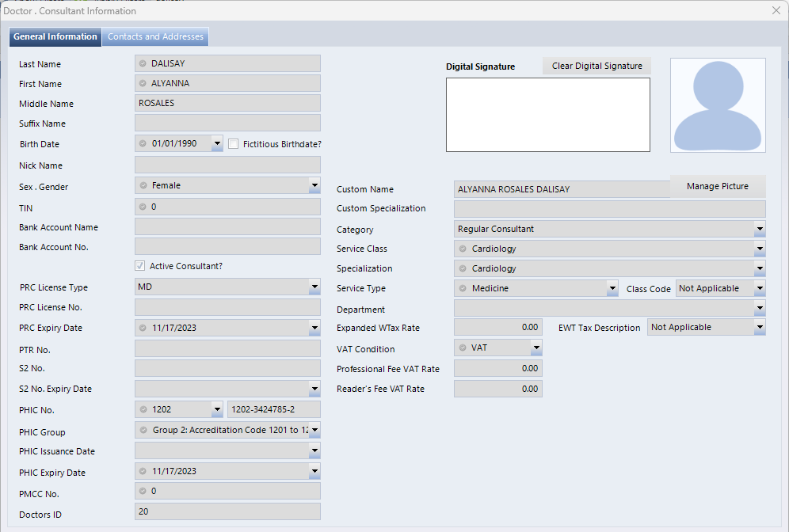Focus the Suffix Name field
Screen dimensions: 789x532
(x=227, y=123)
